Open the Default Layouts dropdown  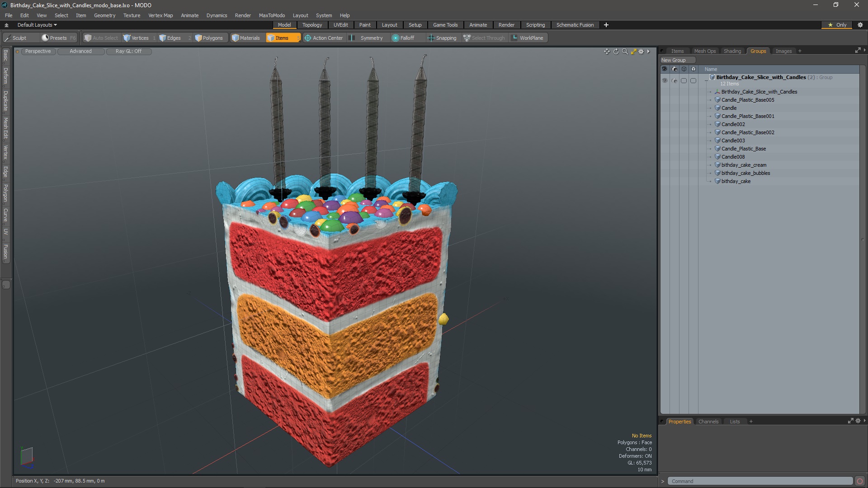pyautogui.click(x=37, y=25)
